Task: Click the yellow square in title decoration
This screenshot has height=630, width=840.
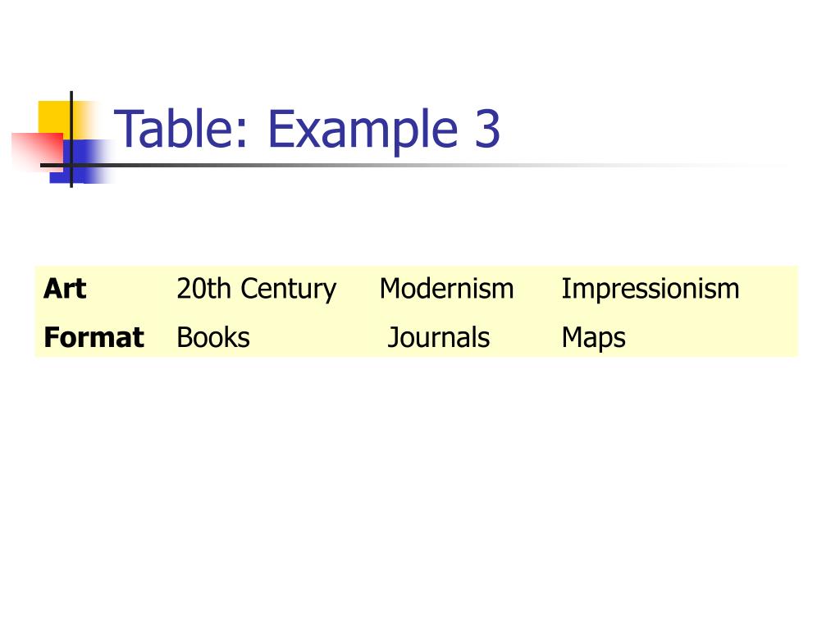Action: pos(53,116)
